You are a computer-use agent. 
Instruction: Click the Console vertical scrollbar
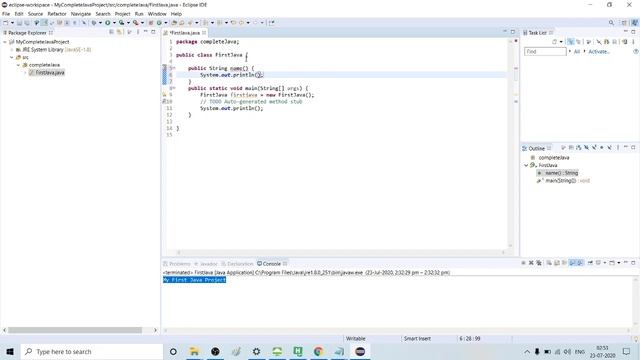point(636,301)
